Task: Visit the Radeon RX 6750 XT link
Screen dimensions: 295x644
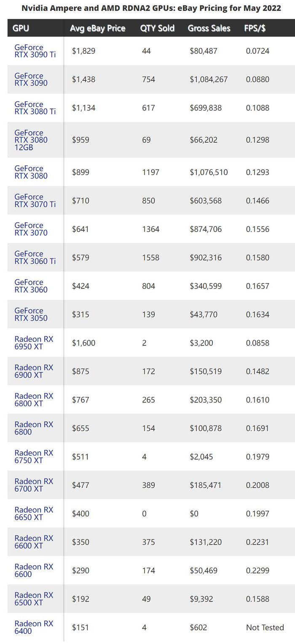Action: tap(34, 457)
